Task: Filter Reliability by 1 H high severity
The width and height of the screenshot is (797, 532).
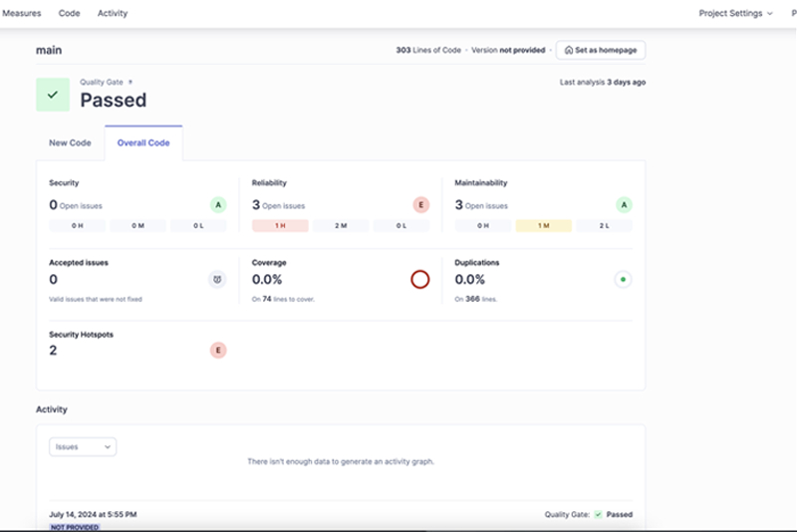Action: point(280,226)
